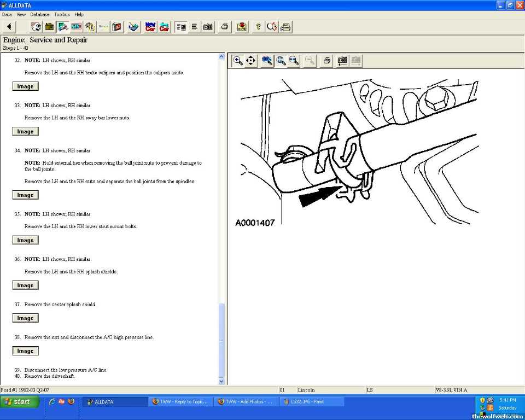525x420 pixels.
Task: Toggle the text-with-image layout view
Action: click(x=181, y=27)
